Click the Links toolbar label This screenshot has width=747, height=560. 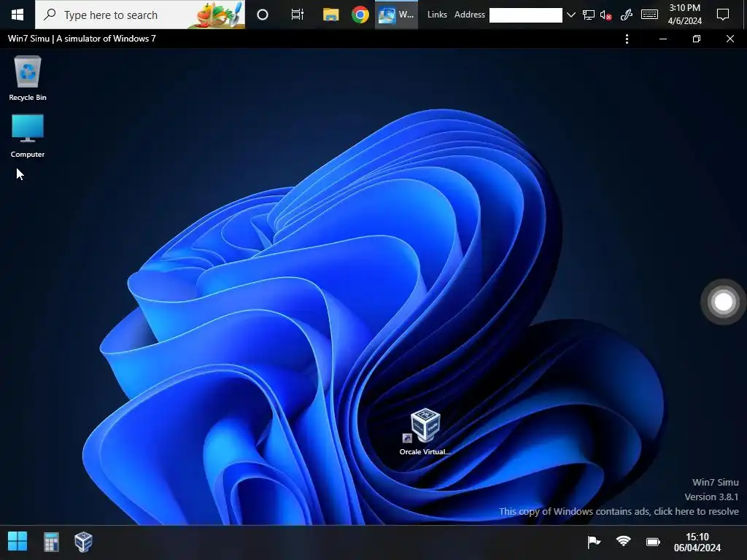[437, 15]
